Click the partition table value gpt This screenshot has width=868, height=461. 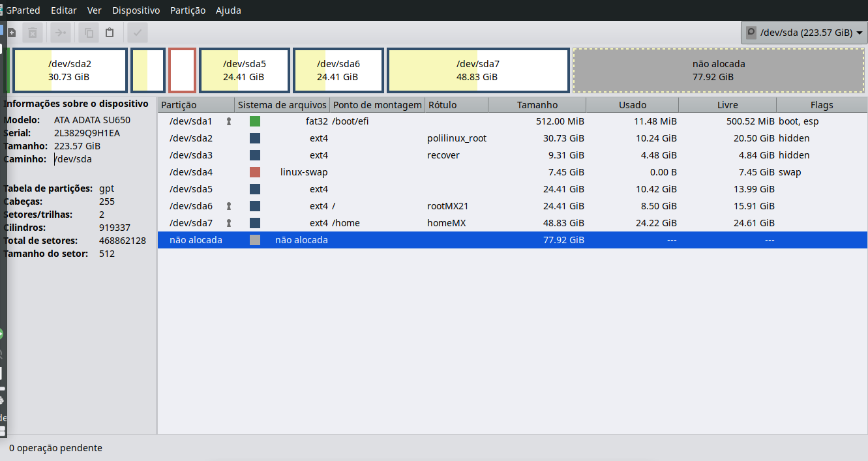tap(106, 188)
